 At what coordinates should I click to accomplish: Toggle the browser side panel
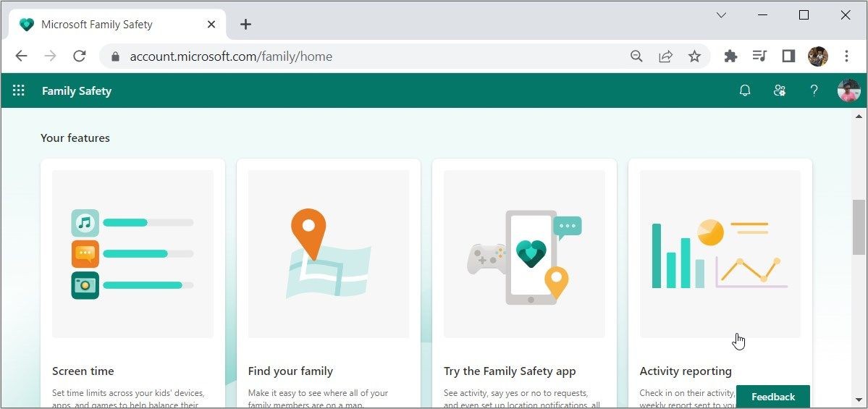point(788,56)
